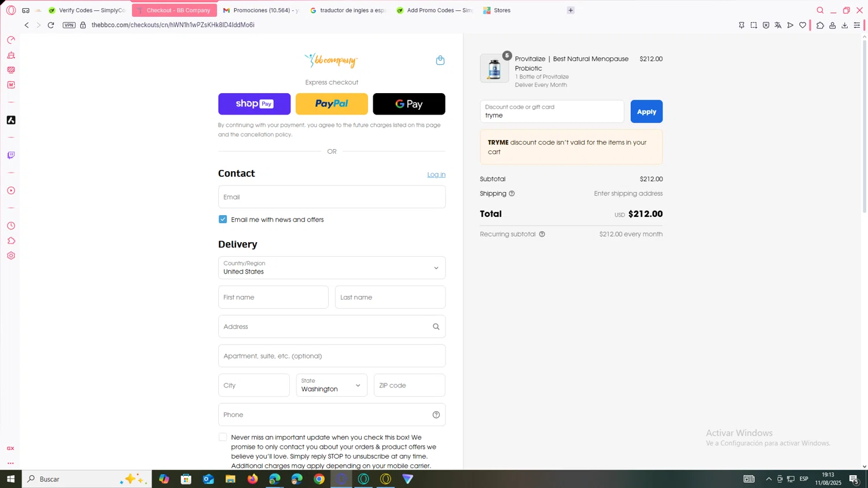868x488 pixels.
Task: Click the recurring subtotal info icon
Action: point(542,234)
